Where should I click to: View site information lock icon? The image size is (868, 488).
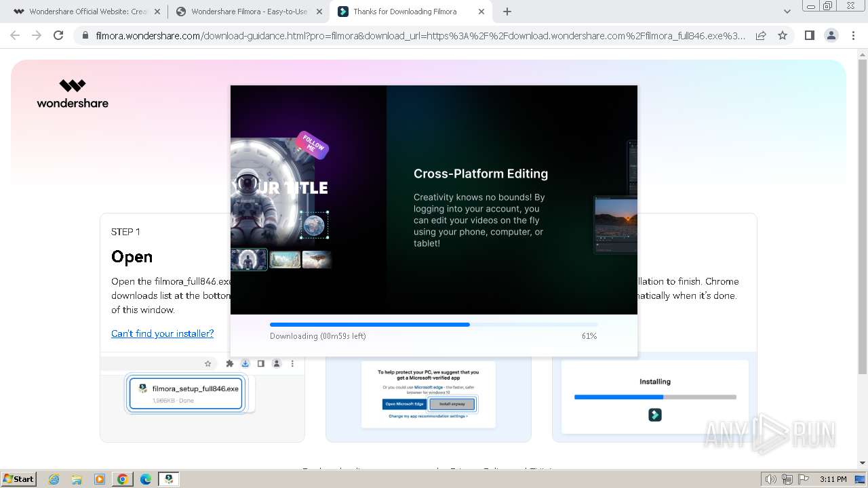(x=85, y=35)
